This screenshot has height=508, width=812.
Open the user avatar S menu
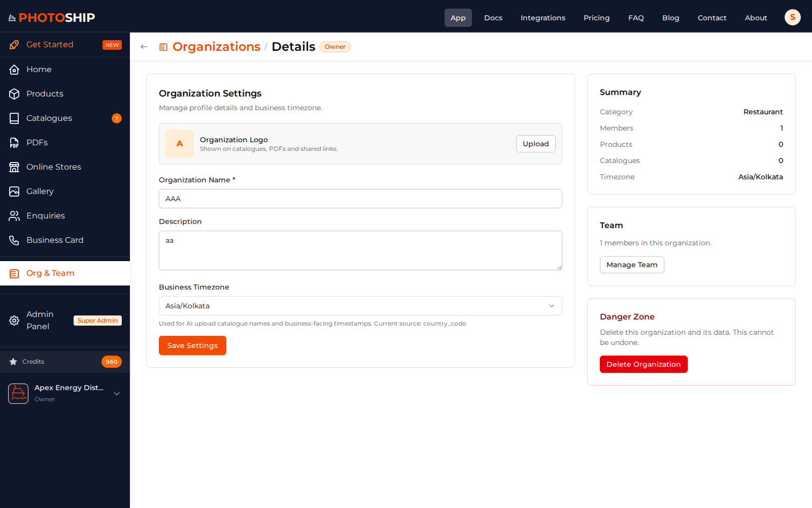coord(793,17)
